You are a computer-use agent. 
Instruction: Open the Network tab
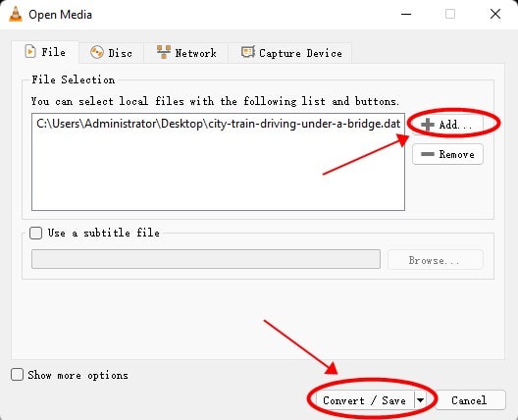pos(186,53)
